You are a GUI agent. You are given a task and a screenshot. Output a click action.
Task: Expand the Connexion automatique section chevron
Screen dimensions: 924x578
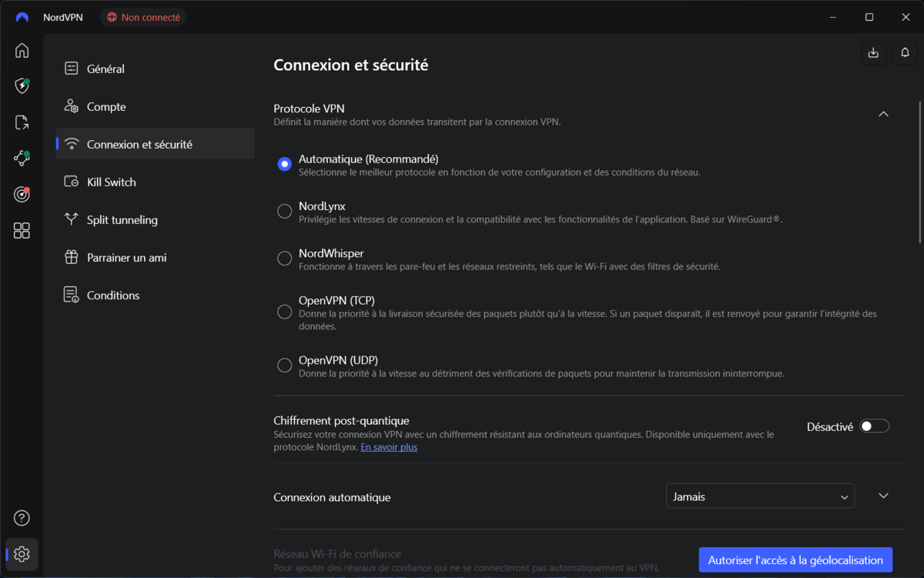[883, 496]
